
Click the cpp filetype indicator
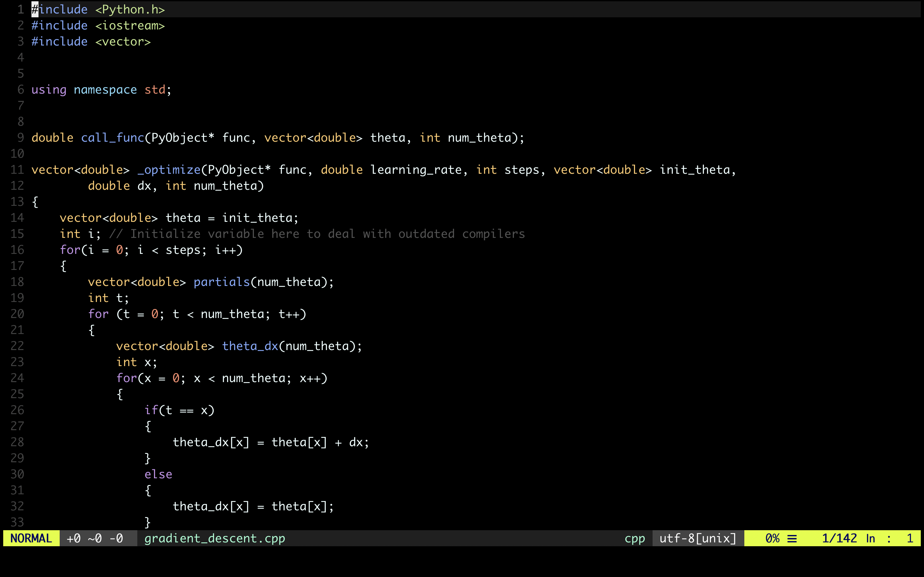(635, 539)
